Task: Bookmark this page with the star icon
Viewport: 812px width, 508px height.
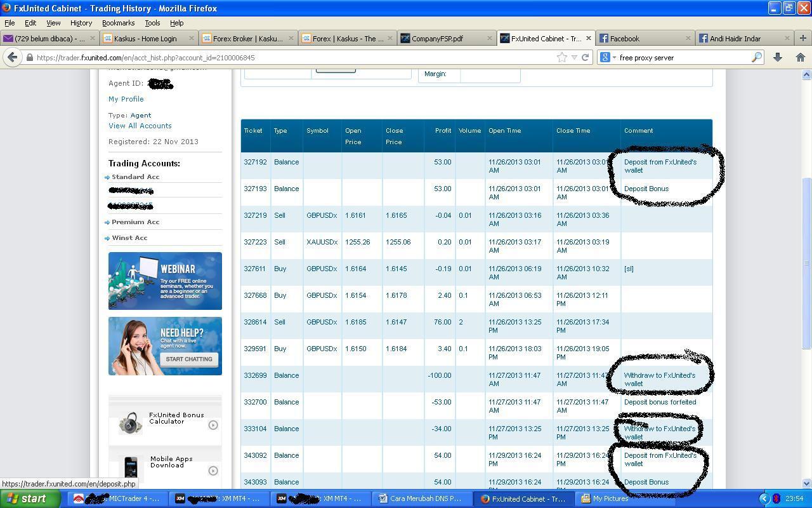Action: [561, 57]
